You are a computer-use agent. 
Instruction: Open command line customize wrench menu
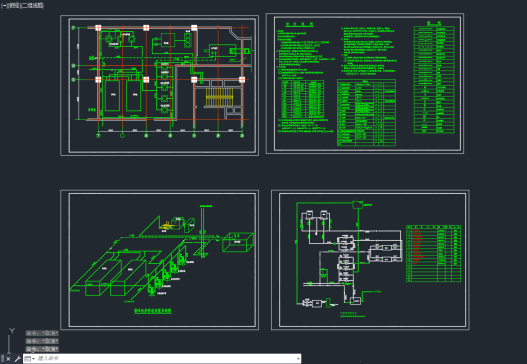[17, 359]
